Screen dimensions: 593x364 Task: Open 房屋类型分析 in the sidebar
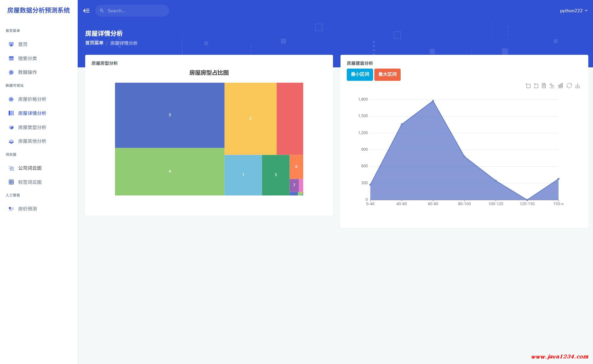32,127
